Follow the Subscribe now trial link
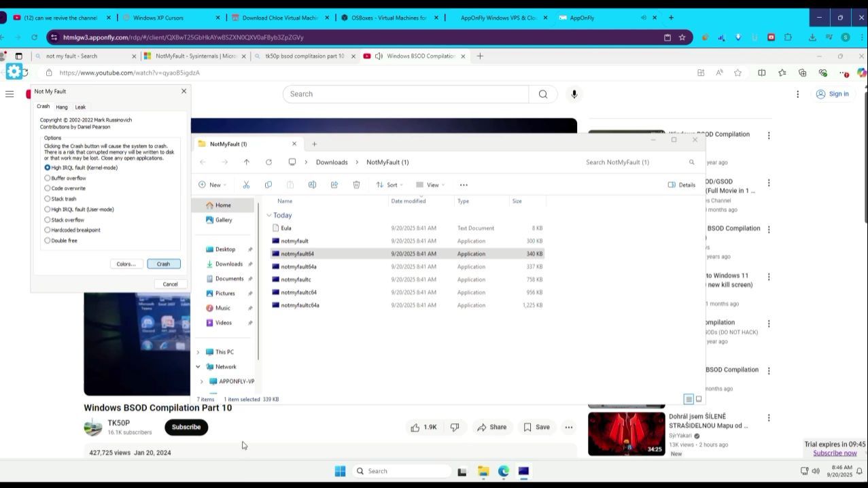This screenshot has height=488, width=868. [835, 453]
